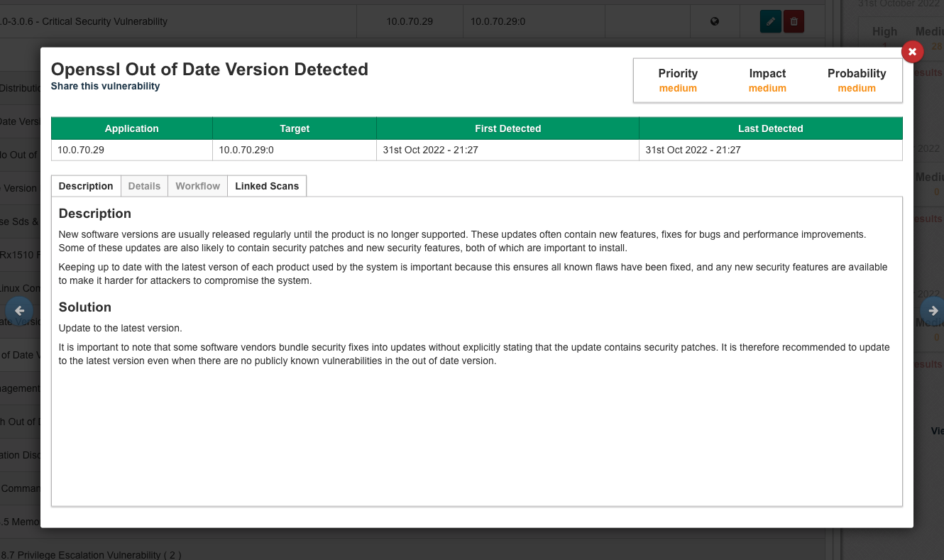This screenshot has height=560, width=944.
Task: Expand the Privilege Escalation Vulnerability (2) row
Action: pyautogui.click(x=91, y=554)
